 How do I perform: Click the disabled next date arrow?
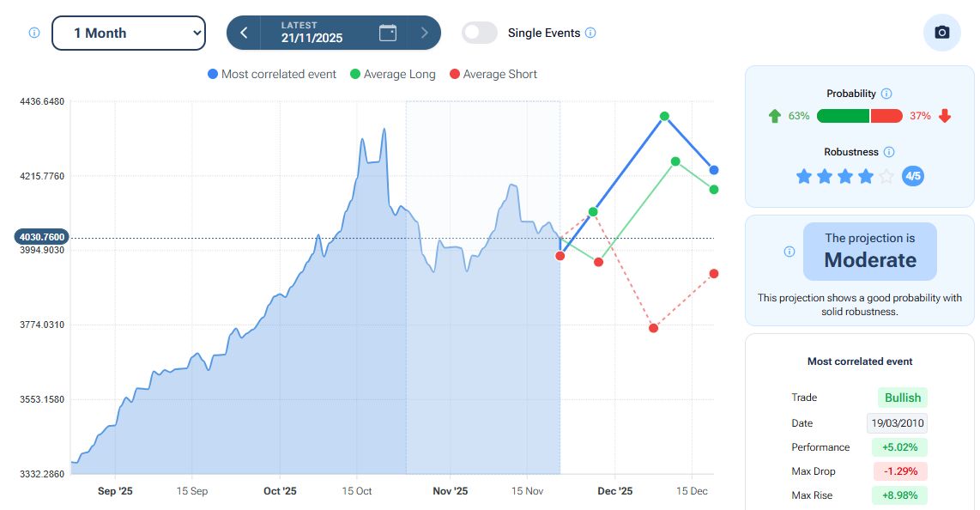pos(424,33)
